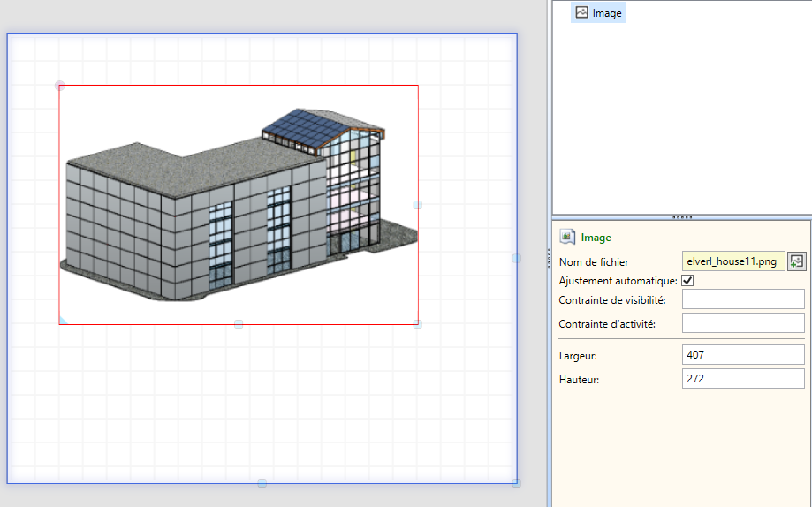Click the Contrainte d'activité input field

(742, 323)
